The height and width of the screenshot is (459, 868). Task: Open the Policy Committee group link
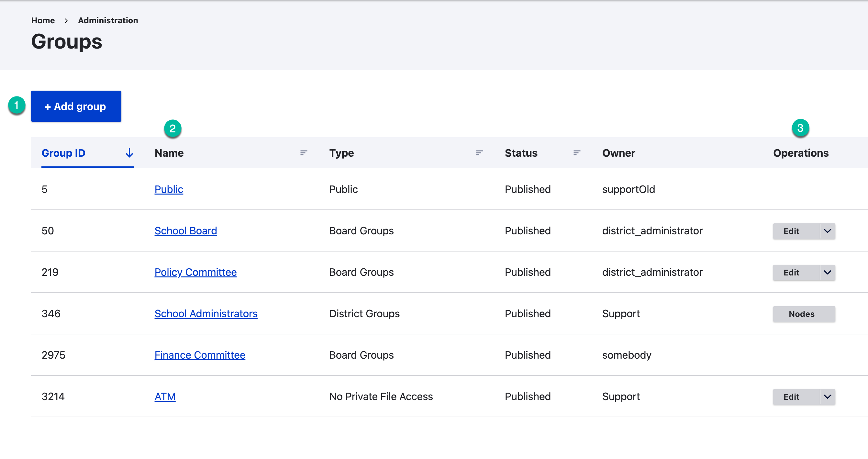point(195,272)
